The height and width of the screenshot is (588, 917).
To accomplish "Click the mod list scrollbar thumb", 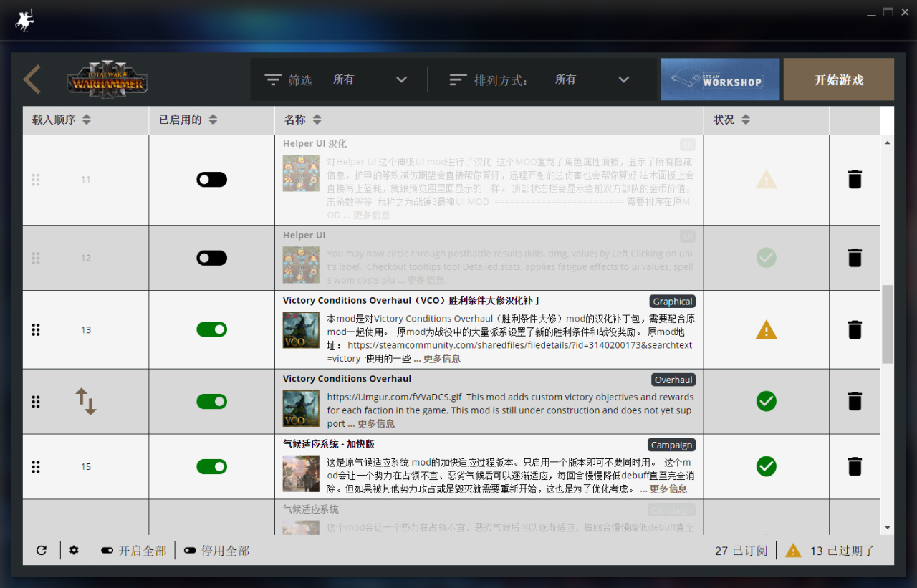I will (888, 324).
